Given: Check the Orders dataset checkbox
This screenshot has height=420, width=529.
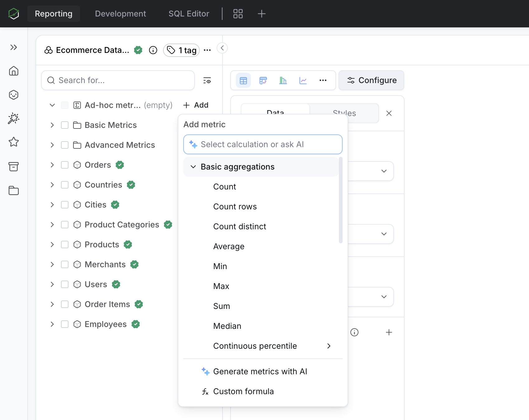Looking at the screenshot, I should [x=65, y=165].
